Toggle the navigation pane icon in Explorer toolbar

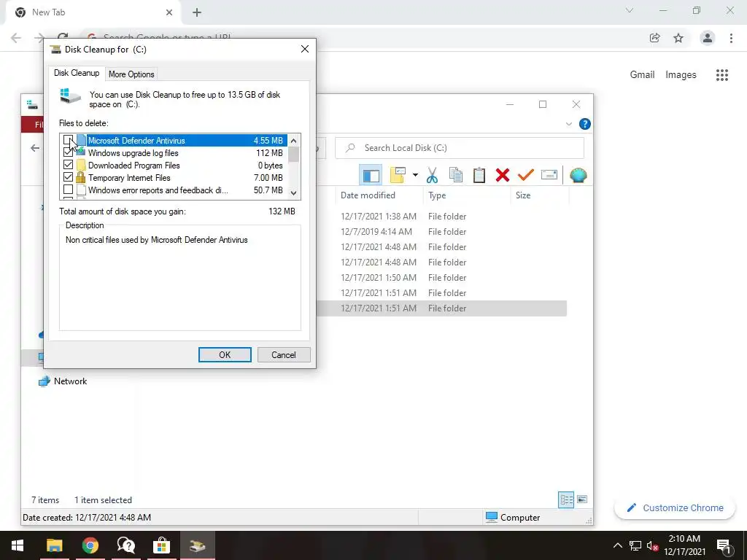pyautogui.click(x=371, y=175)
